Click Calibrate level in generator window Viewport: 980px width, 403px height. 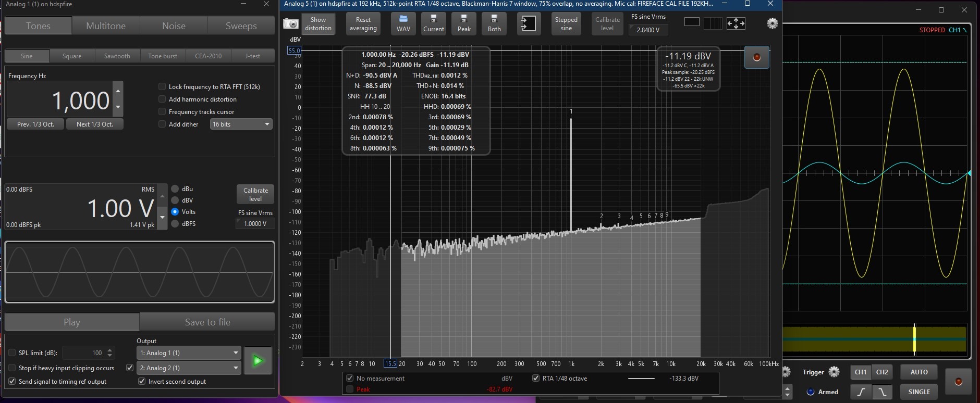(x=255, y=194)
